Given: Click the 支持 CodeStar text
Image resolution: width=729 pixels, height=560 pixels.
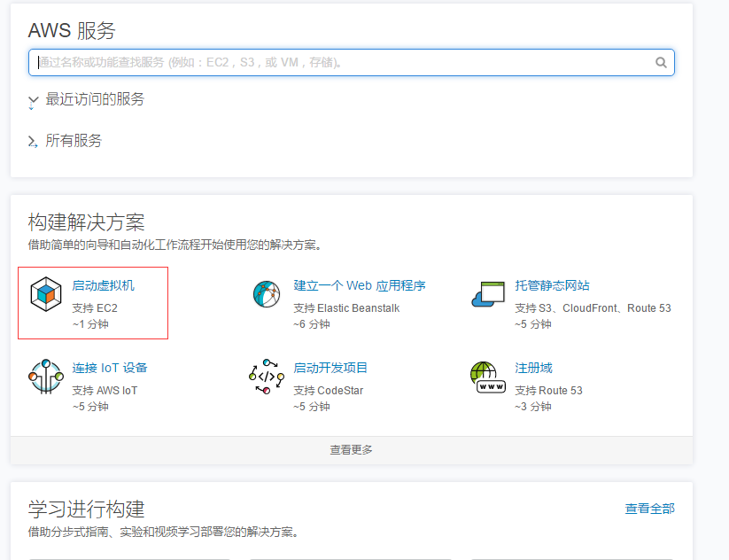Looking at the screenshot, I should pyautogui.click(x=329, y=390).
